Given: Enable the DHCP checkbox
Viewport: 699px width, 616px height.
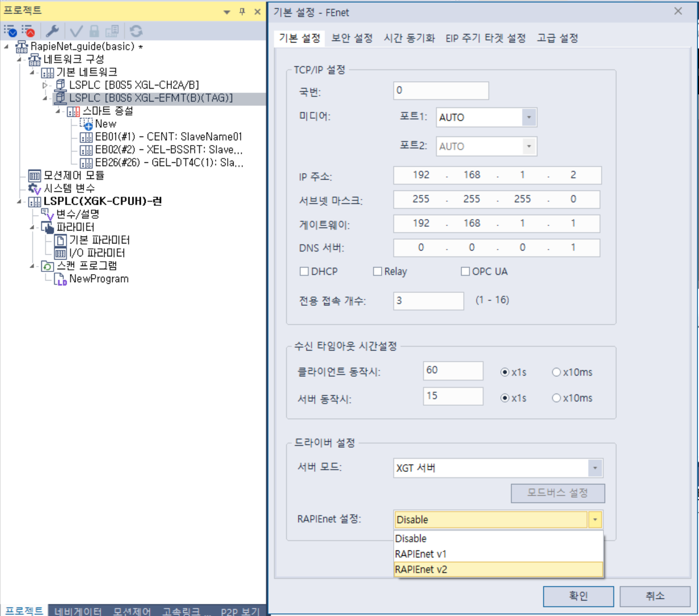Looking at the screenshot, I should tap(304, 271).
